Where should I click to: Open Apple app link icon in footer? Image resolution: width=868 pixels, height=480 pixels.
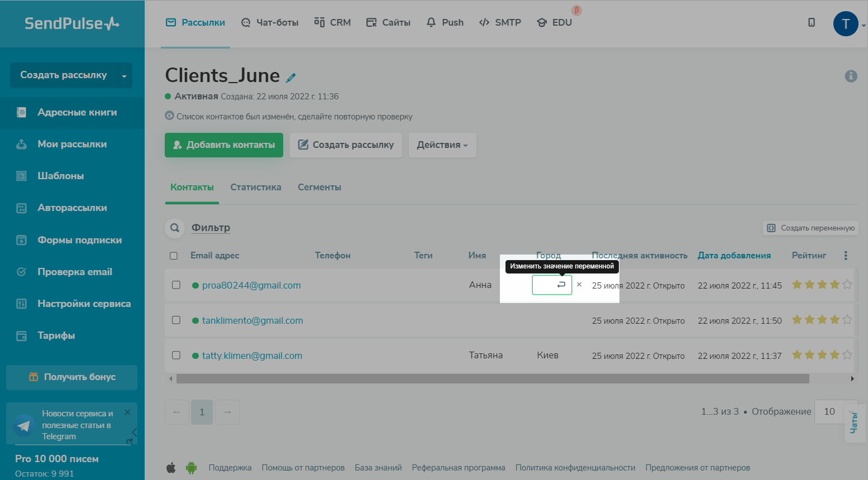tap(171, 468)
